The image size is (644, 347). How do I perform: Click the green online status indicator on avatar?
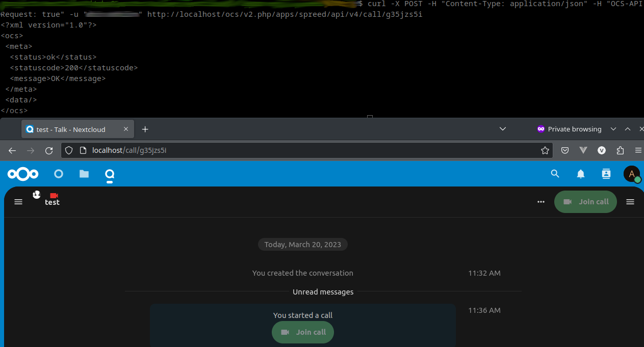(637, 179)
